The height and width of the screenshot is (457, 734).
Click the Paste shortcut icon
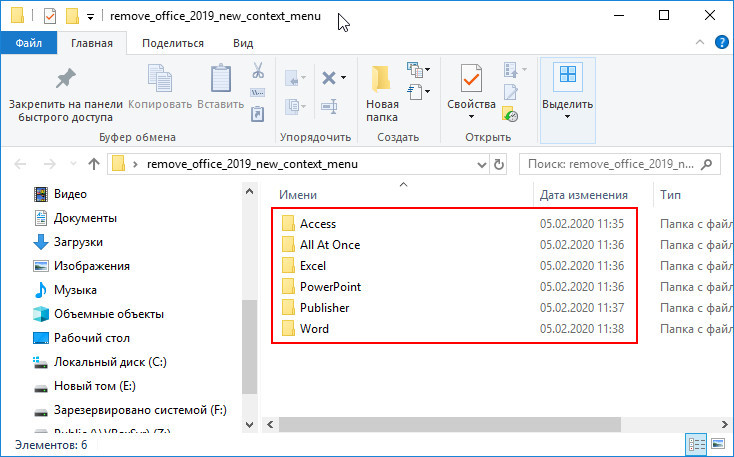[x=258, y=114]
